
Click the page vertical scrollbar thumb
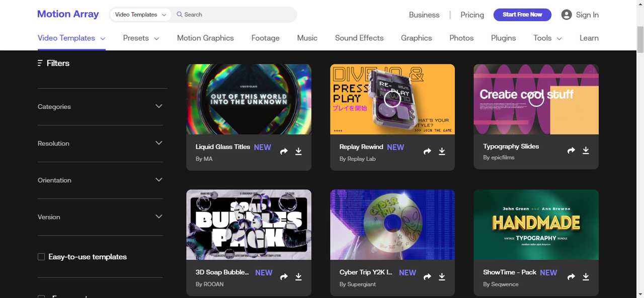[x=640, y=40]
